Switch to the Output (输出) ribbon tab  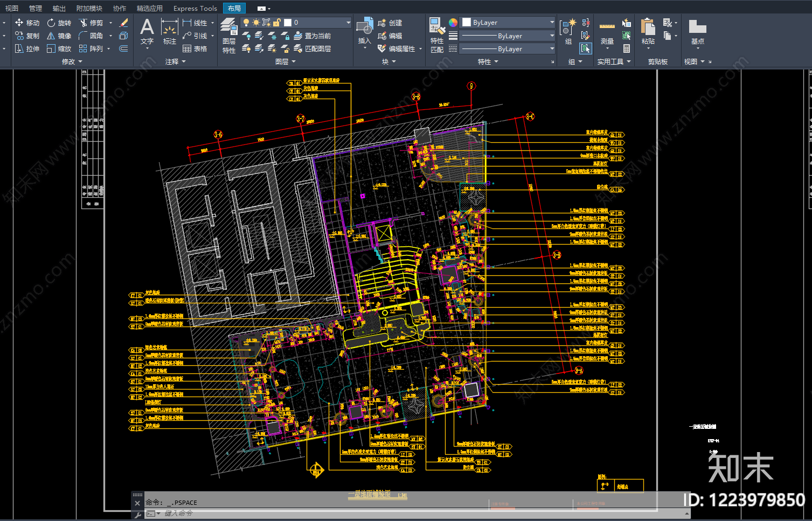pyautogui.click(x=59, y=9)
